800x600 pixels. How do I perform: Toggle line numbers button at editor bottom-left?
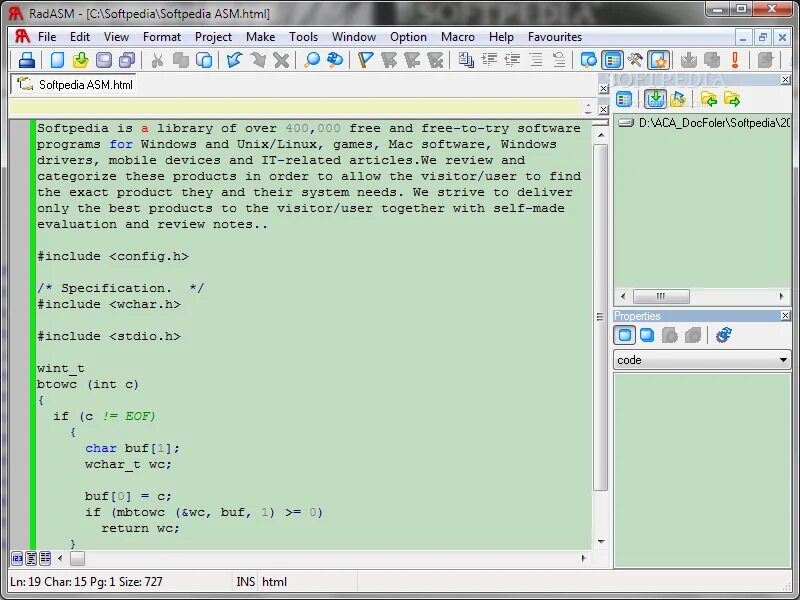pyautogui.click(x=17, y=559)
